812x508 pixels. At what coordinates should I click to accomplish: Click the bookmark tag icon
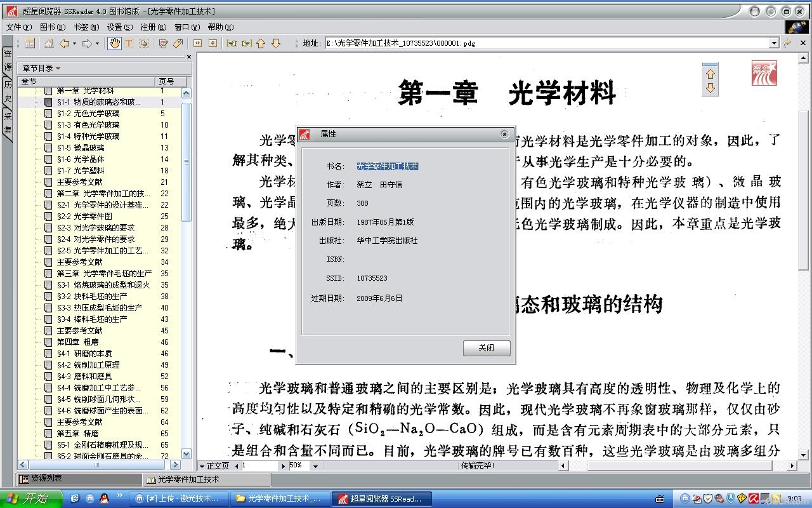(x=178, y=43)
